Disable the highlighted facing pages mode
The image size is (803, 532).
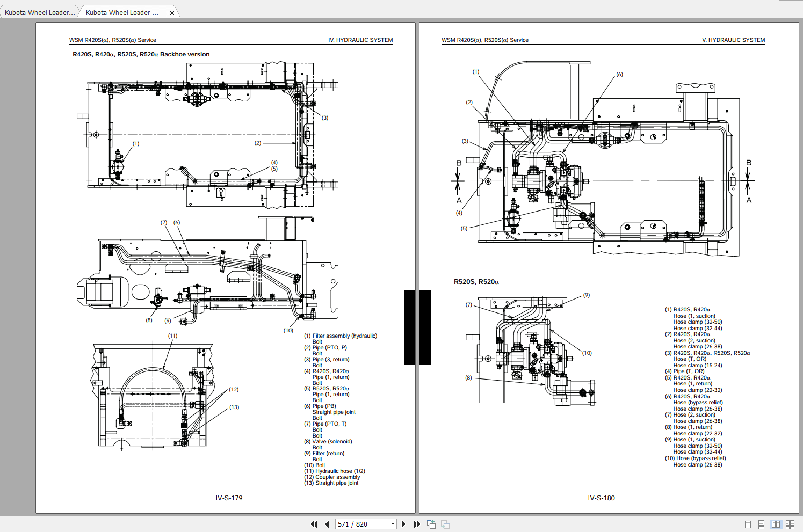tap(776, 524)
